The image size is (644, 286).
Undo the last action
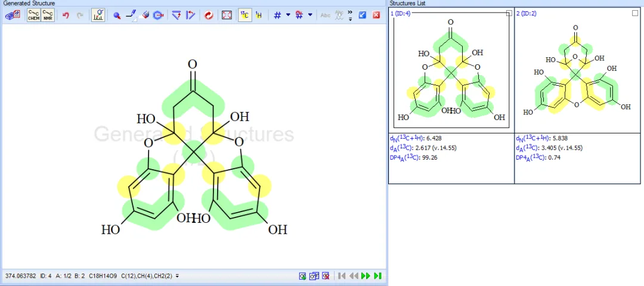66,15
